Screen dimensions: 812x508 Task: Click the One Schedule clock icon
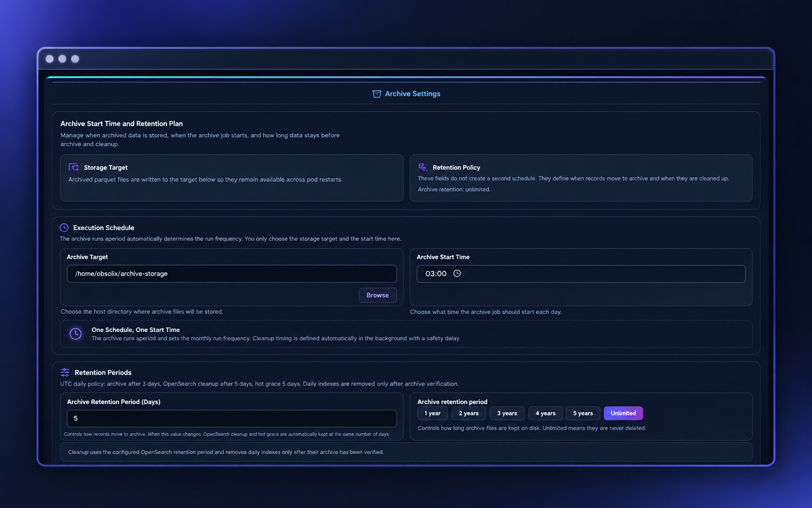click(76, 334)
